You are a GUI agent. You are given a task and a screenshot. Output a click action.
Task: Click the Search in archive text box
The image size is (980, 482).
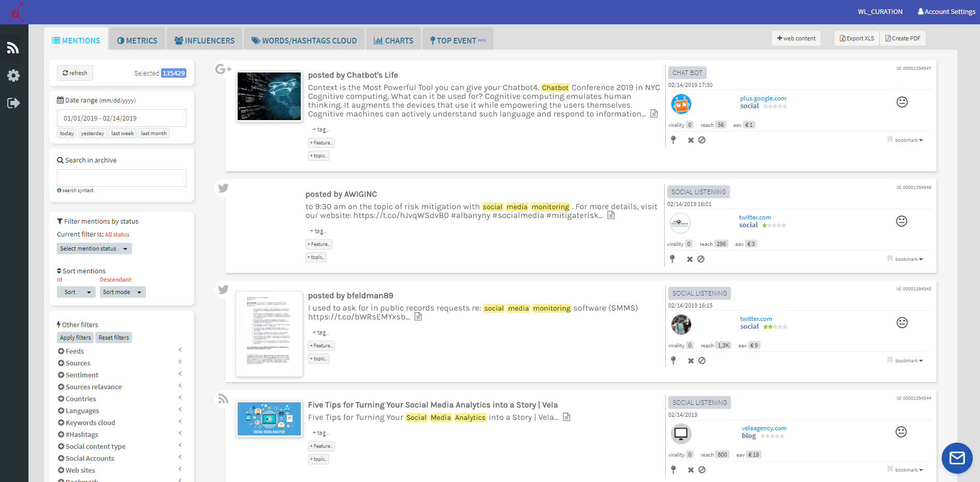(x=122, y=178)
